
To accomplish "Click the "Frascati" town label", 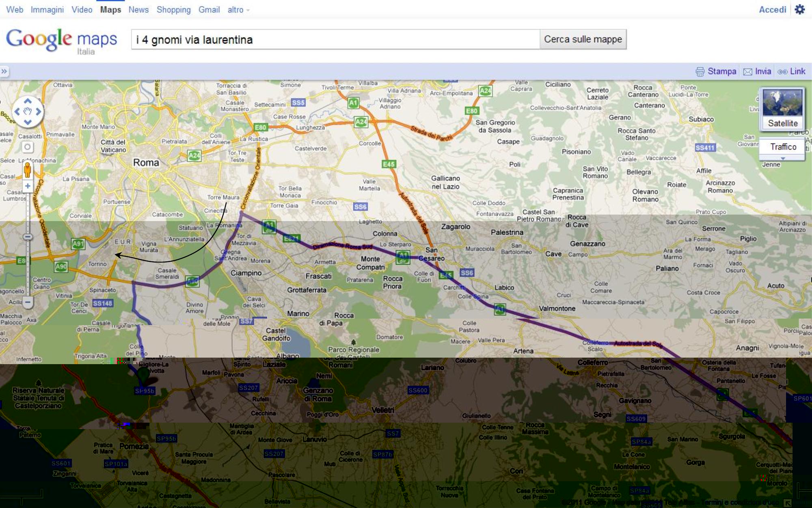I will 319,276.
